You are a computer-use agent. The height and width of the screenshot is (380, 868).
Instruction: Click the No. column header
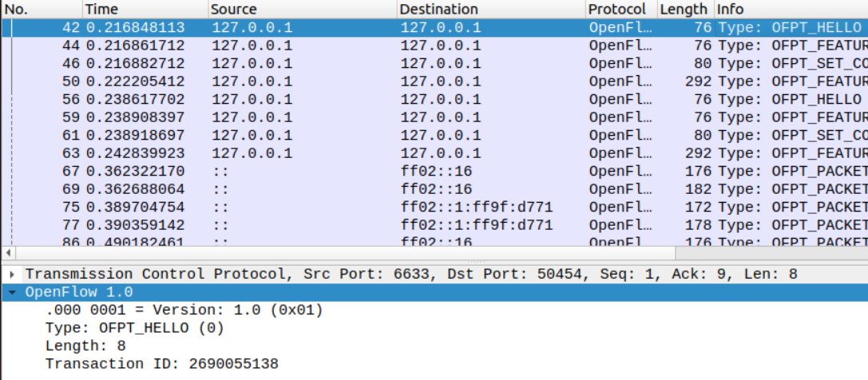[40, 10]
